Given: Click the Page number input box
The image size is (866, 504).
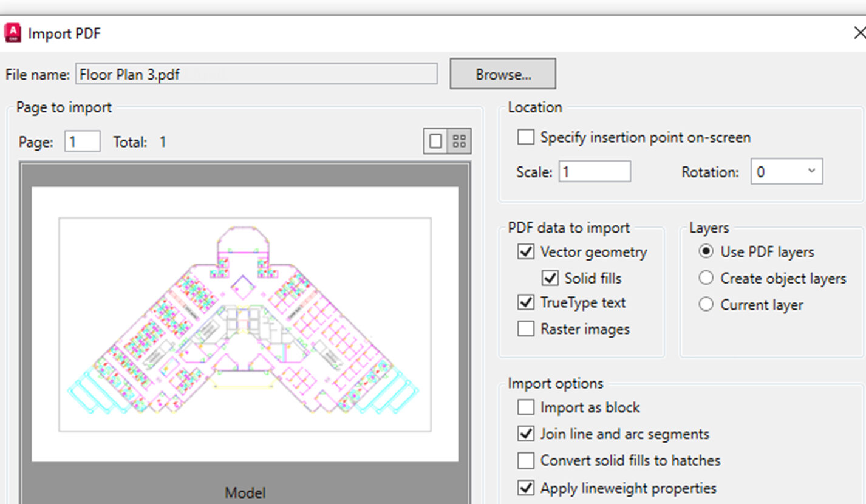Looking at the screenshot, I should click(82, 142).
